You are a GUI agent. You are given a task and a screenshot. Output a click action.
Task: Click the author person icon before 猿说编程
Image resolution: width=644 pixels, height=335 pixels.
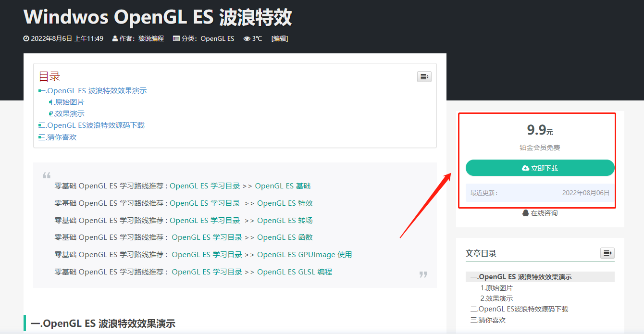tap(114, 38)
